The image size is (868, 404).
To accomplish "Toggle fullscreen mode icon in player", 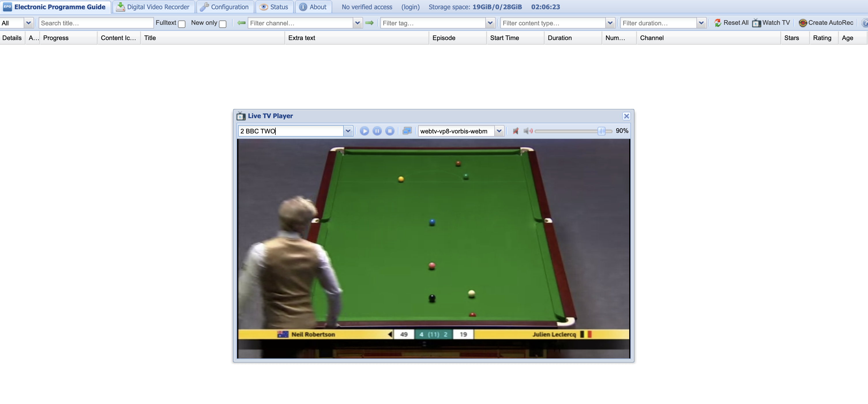I will [x=407, y=131].
